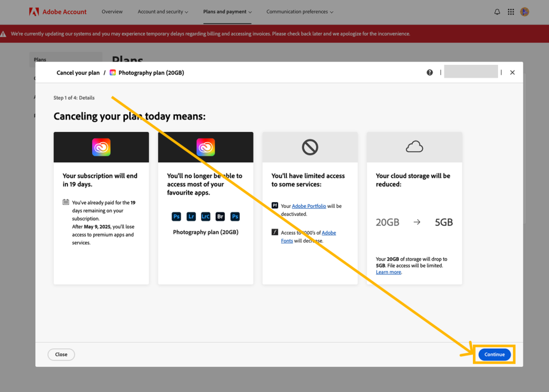Click 'Photography plan (20GB)' label under app icons
This screenshot has height=392, width=549.
[x=205, y=232]
